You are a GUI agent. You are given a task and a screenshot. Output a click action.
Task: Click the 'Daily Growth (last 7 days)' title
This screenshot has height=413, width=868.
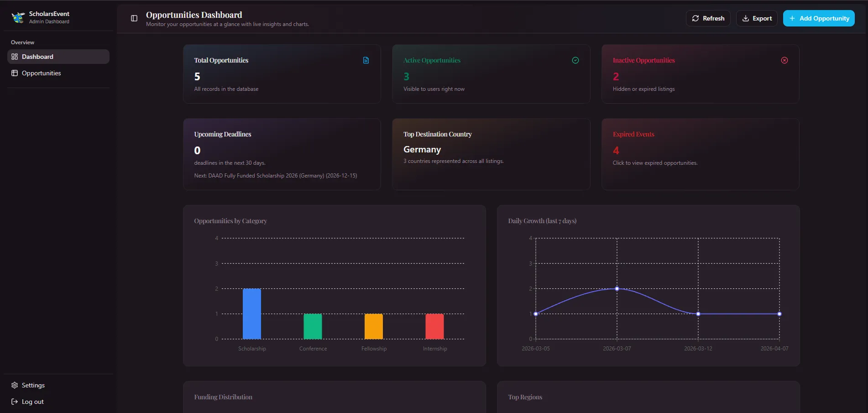[x=542, y=221]
